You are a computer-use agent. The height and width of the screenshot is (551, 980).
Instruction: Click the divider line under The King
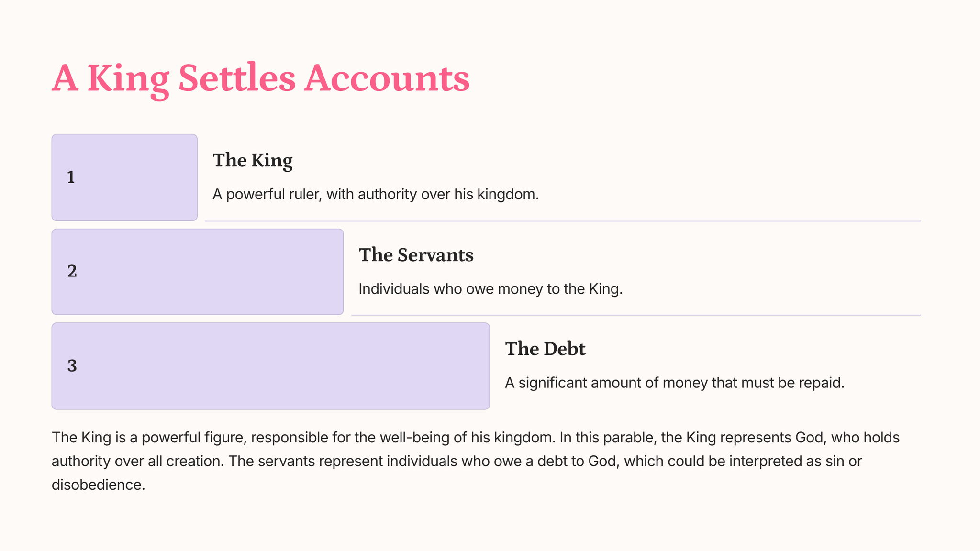coord(563,221)
